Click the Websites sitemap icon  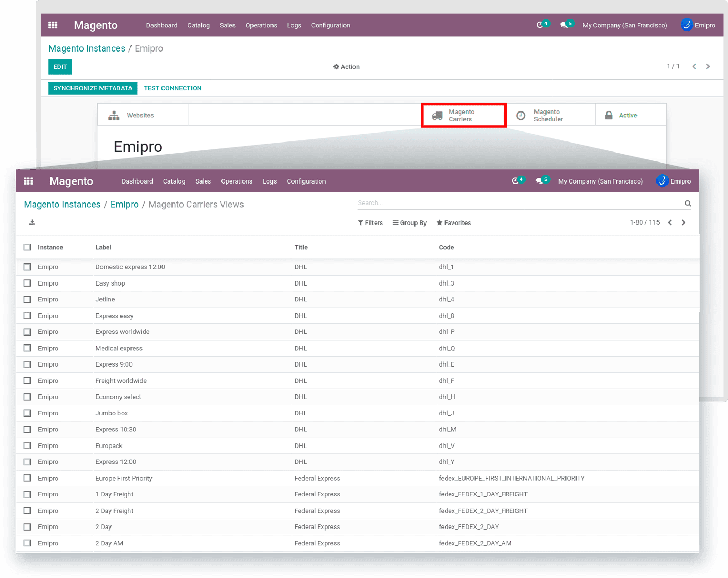pos(114,116)
